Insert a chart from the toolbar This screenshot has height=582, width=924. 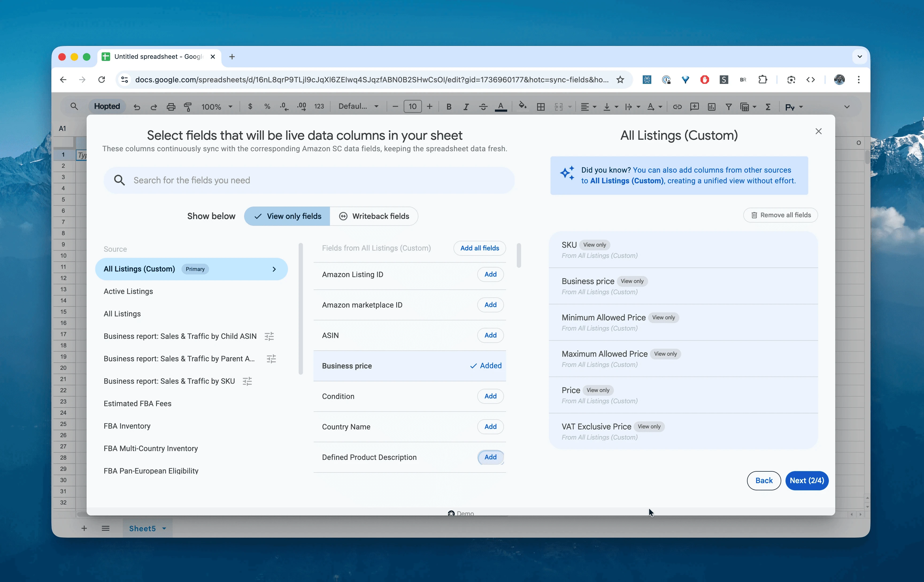coord(711,107)
